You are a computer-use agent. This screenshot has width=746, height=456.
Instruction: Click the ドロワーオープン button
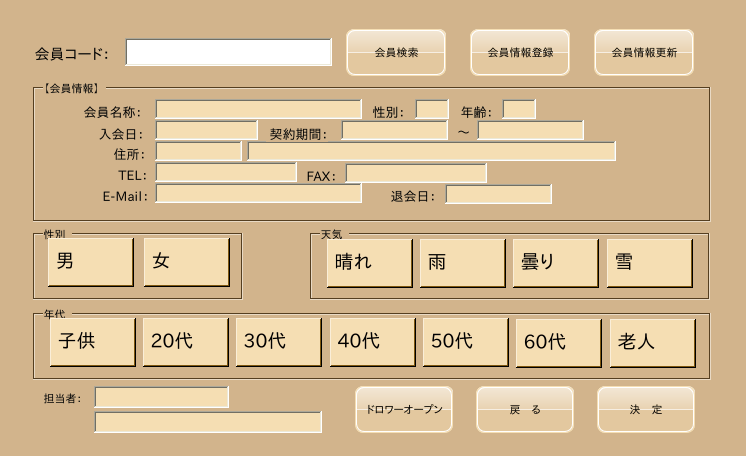[x=404, y=409]
